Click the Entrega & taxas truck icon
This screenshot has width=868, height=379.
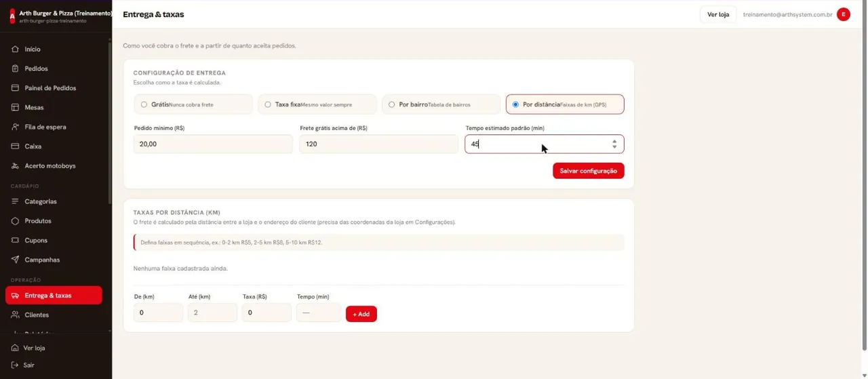coord(15,296)
